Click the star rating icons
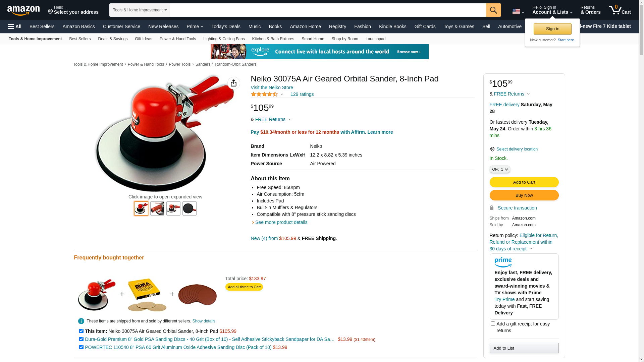 [264, 94]
